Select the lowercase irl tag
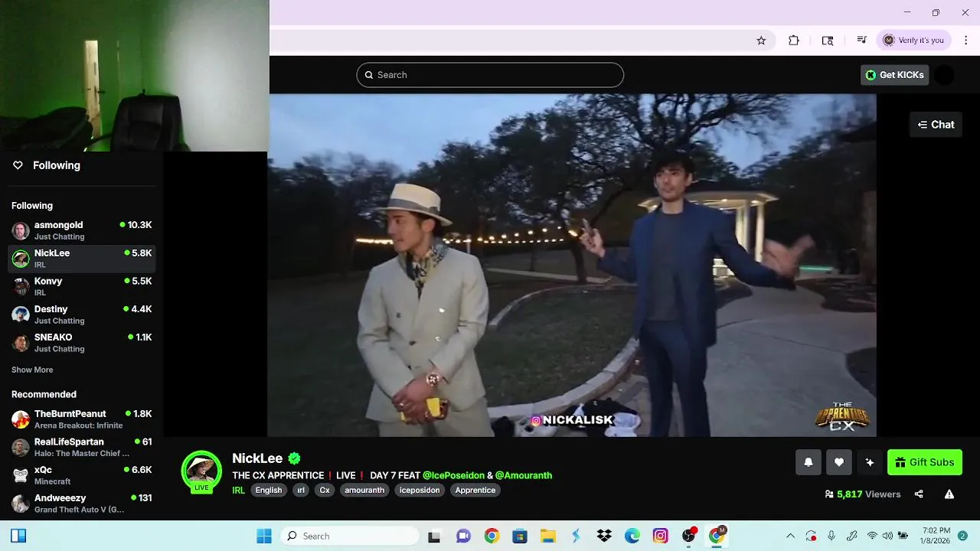The height and width of the screenshot is (551, 980). [x=301, y=491]
